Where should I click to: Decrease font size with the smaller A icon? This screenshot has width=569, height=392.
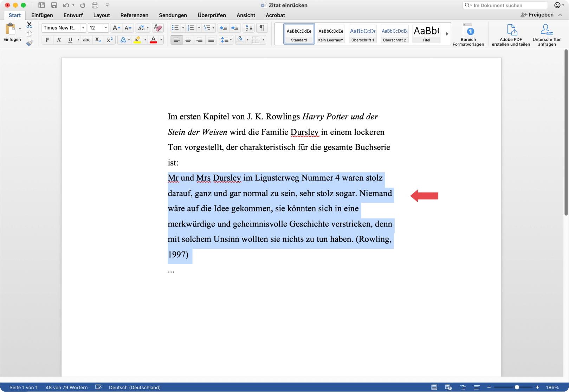tap(128, 28)
